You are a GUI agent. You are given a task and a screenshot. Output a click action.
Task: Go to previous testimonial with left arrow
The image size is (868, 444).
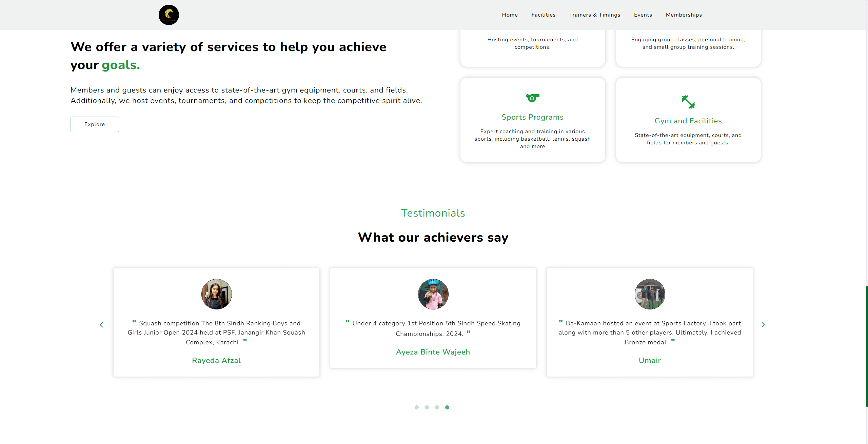click(101, 325)
